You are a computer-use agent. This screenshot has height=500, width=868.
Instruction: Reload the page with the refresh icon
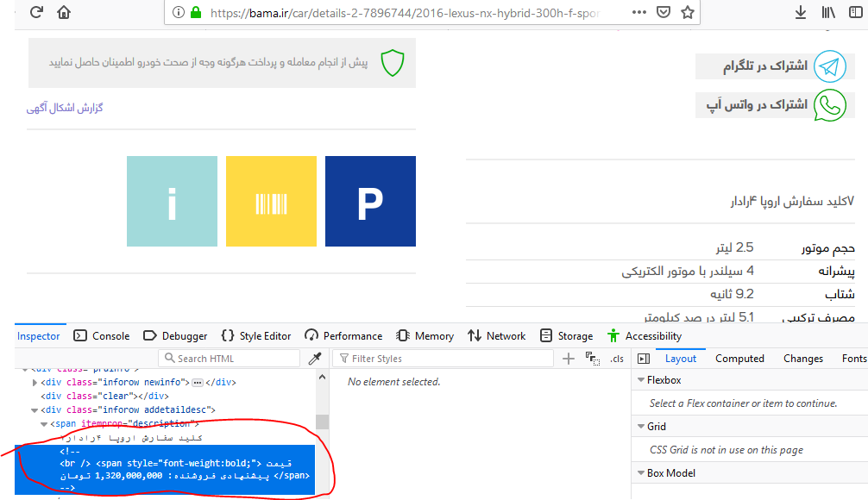pos(36,11)
